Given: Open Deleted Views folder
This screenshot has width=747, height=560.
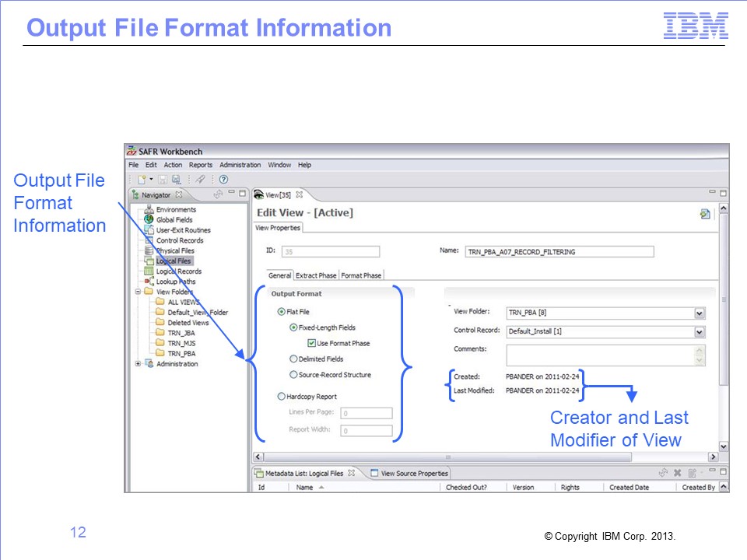Looking at the screenshot, I should 188,322.
